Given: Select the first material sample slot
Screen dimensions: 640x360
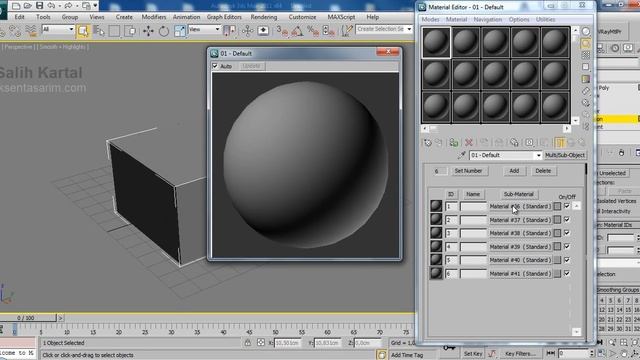Looking at the screenshot, I should (436, 42).
